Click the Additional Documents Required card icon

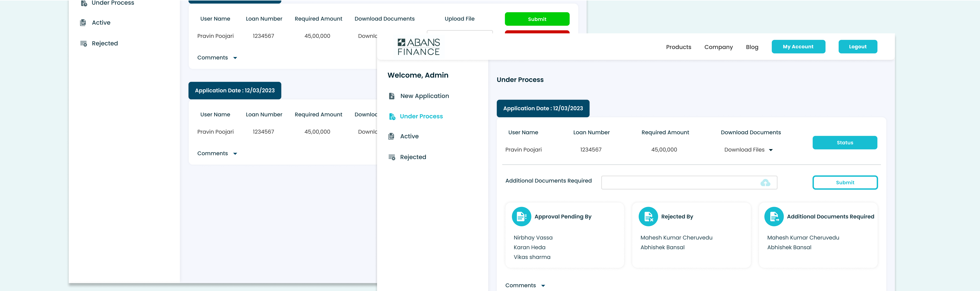point(774,216)
